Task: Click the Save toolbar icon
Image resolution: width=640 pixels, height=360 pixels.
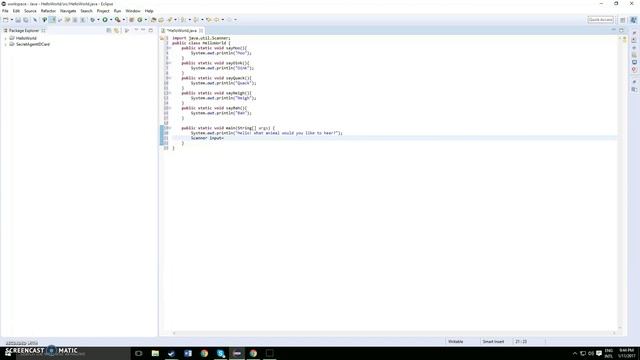Action: [18, 20]
